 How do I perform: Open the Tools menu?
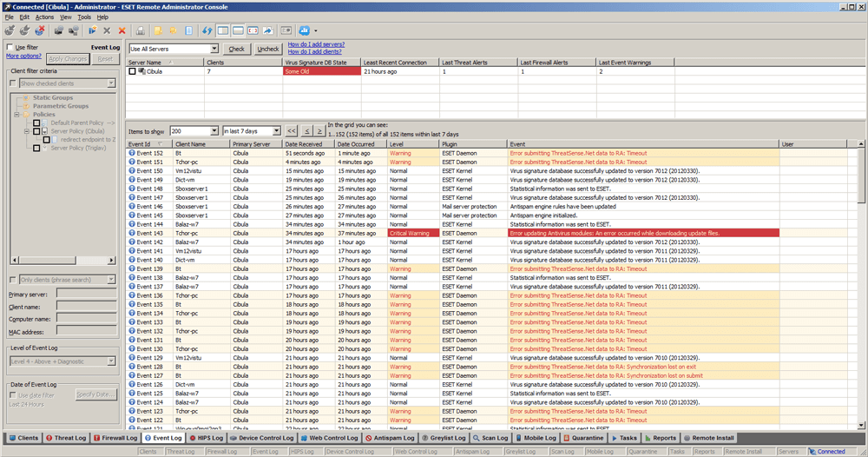pyautogui.click(x=84, y=17)
